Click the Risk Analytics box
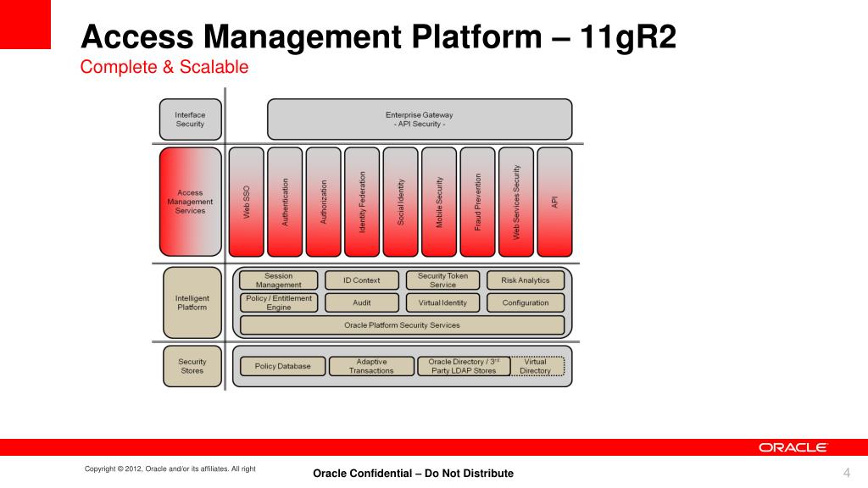Viewport: 868px width, 488px height. [526, 280]
